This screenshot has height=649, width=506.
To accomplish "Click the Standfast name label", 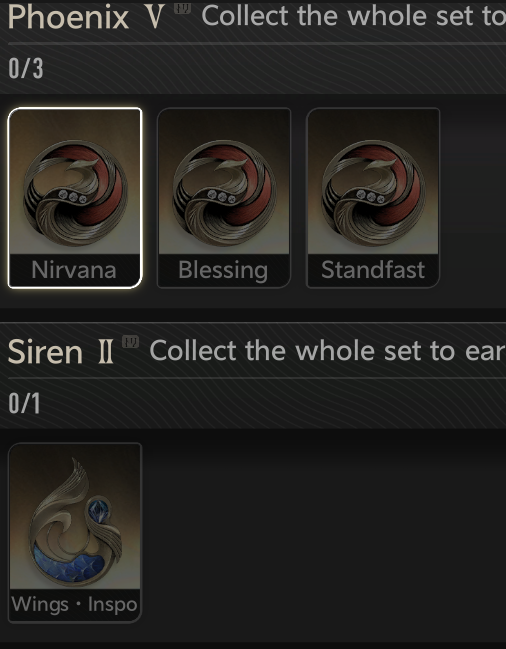I will (x=373, y=270).
